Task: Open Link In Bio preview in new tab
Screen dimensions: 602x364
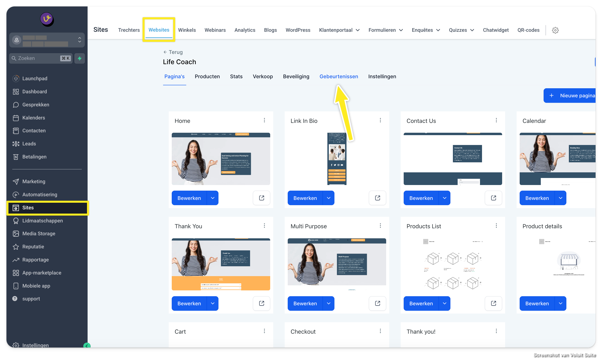Action: (378, 198)
